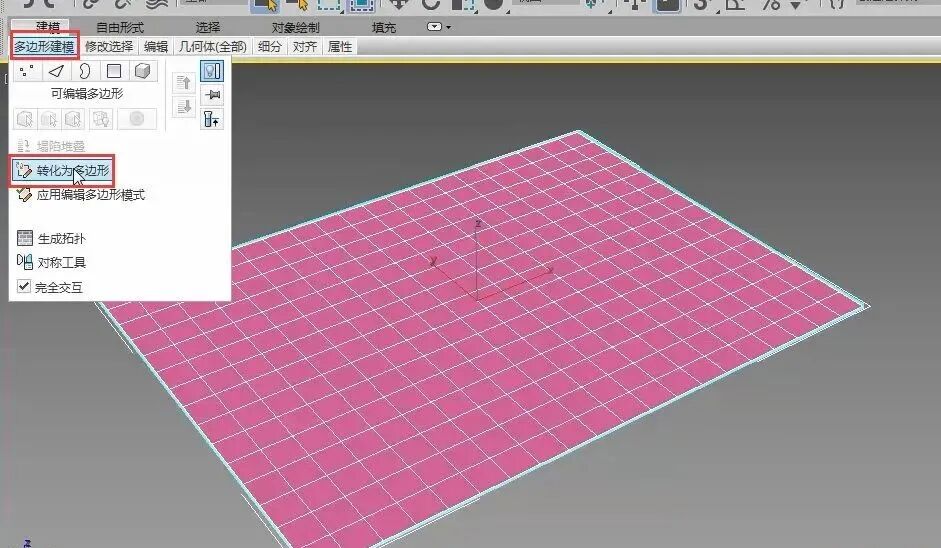Switch to Object Paint (对象绘制) tab
The image size is (941, 548).
point(295,27)
